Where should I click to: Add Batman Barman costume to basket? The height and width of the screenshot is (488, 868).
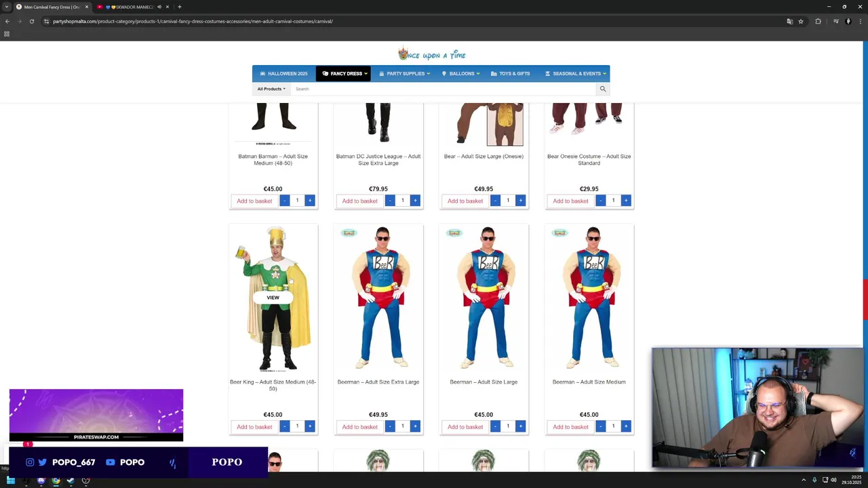tap(254, 201)
